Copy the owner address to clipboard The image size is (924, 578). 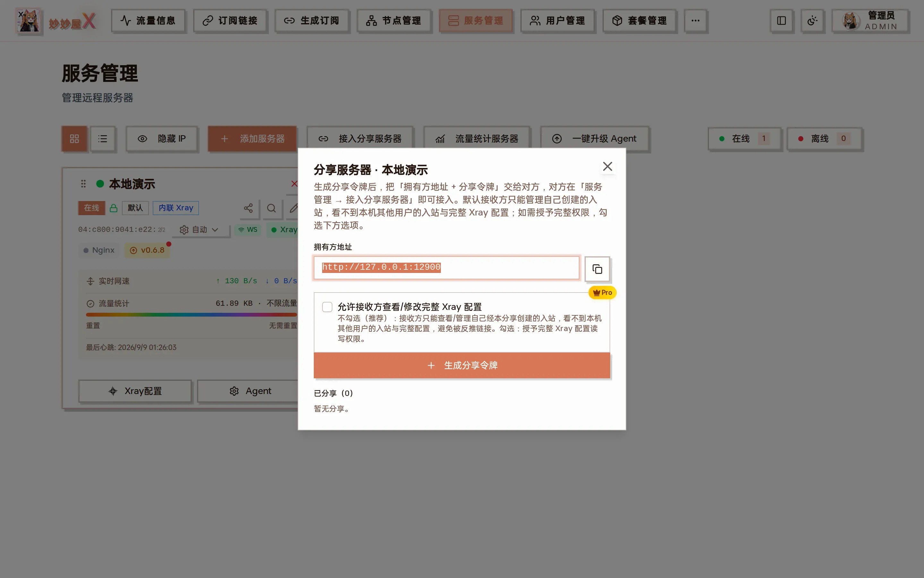(597, 269)
